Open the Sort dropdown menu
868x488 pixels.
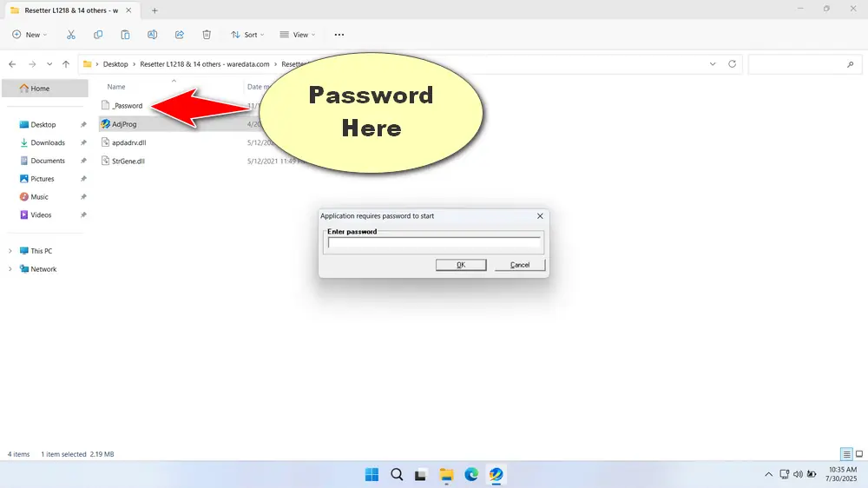pyautogui.click(x=247, y=35)
